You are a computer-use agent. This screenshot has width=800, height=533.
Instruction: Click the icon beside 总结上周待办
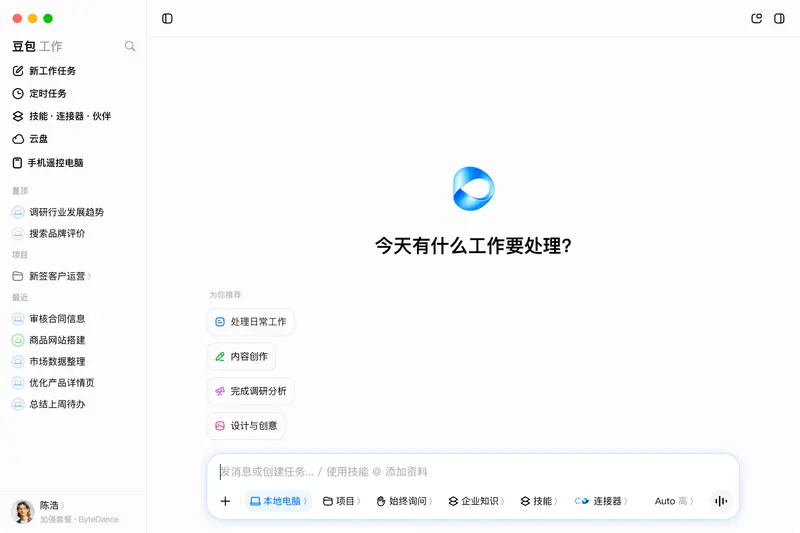(x=18, y=404)
